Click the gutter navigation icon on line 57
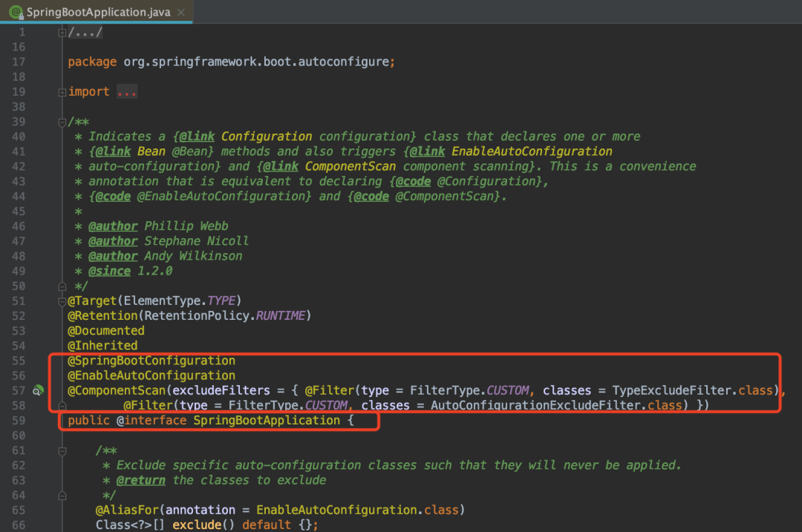This screenshot has height=532, width=802. [x=38, y=390]
